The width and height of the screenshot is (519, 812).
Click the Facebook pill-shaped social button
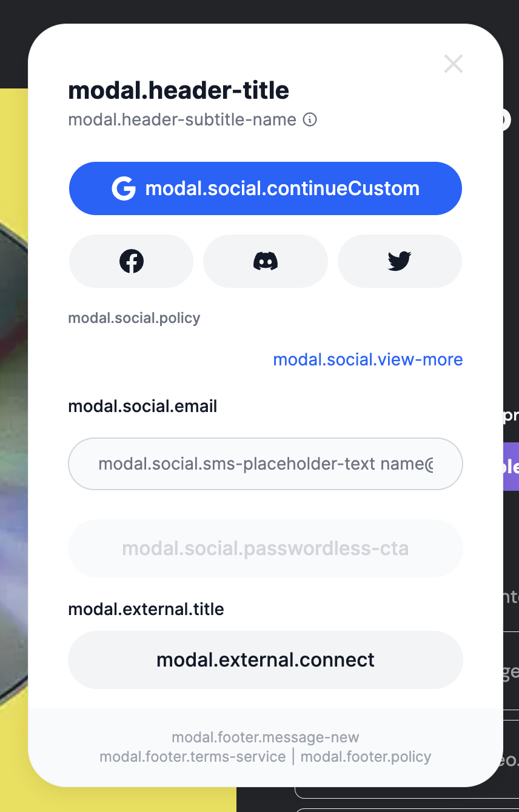(131, 261)
